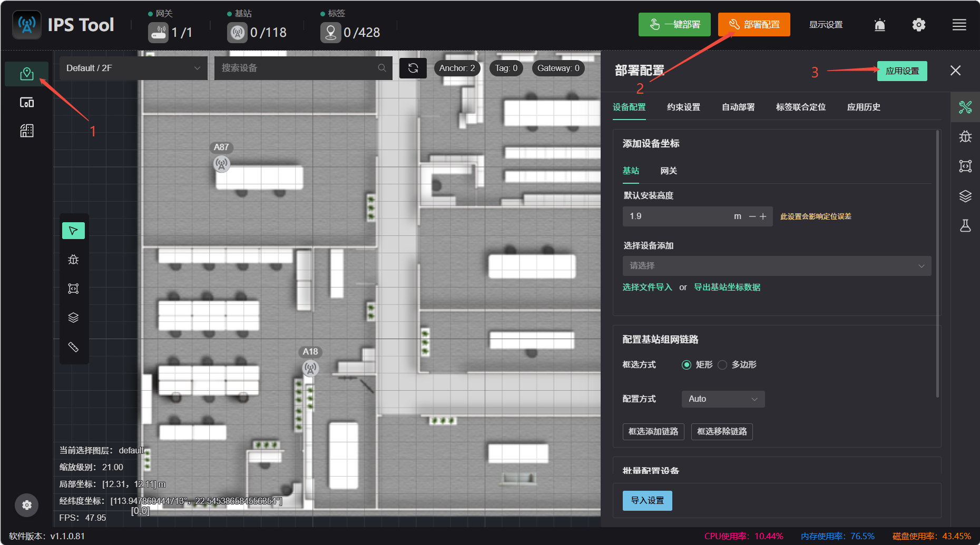Click the 磁盘使用率 status text
This screenshot has height=545, width=980.
pyautogui.click(x=932, y=536)
